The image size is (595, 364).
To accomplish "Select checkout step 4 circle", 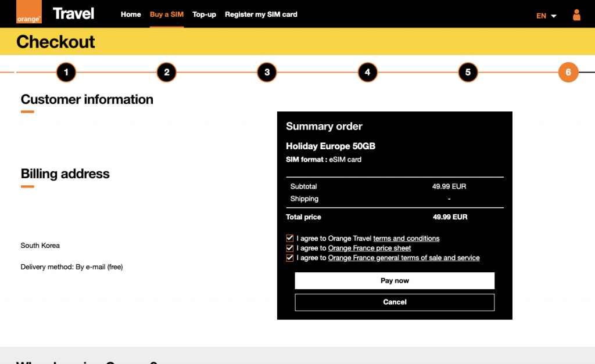I will pos(367,73).
